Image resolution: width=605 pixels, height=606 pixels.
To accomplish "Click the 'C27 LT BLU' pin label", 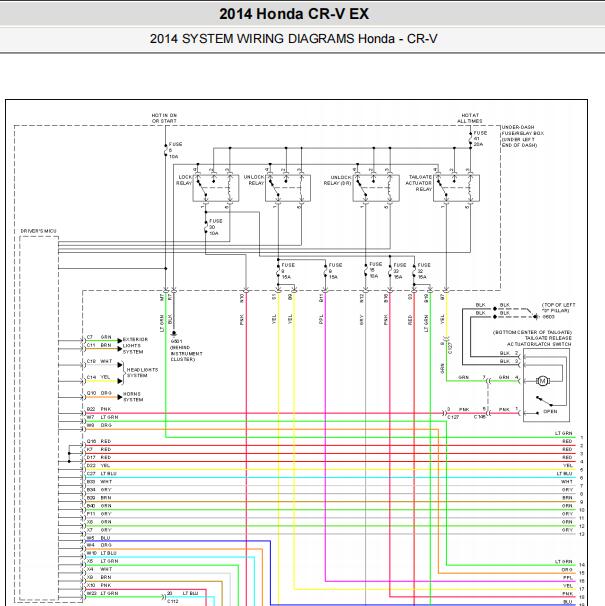I will (102, 473).
